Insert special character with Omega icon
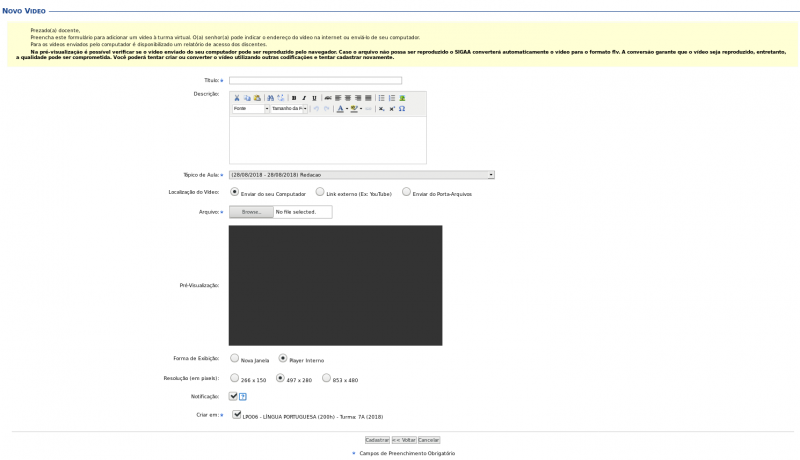This screenshot has height=460, width=800. (402, 108)
